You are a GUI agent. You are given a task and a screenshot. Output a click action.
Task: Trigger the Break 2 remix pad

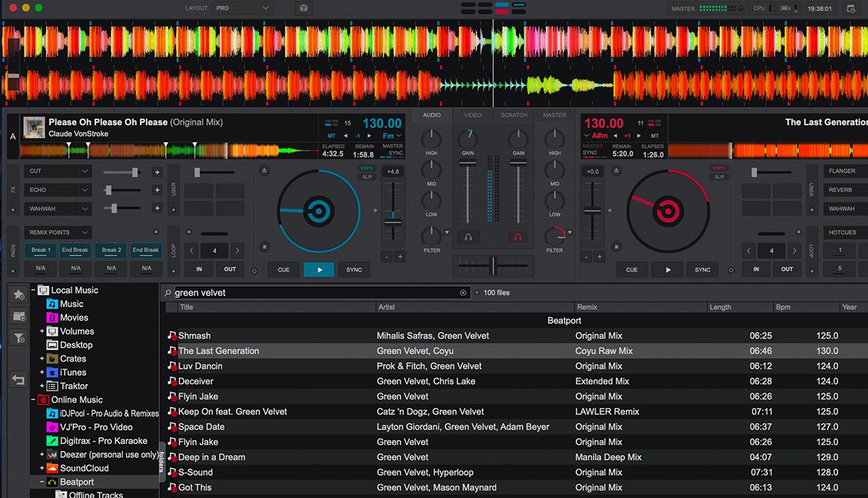coord(111,250)
